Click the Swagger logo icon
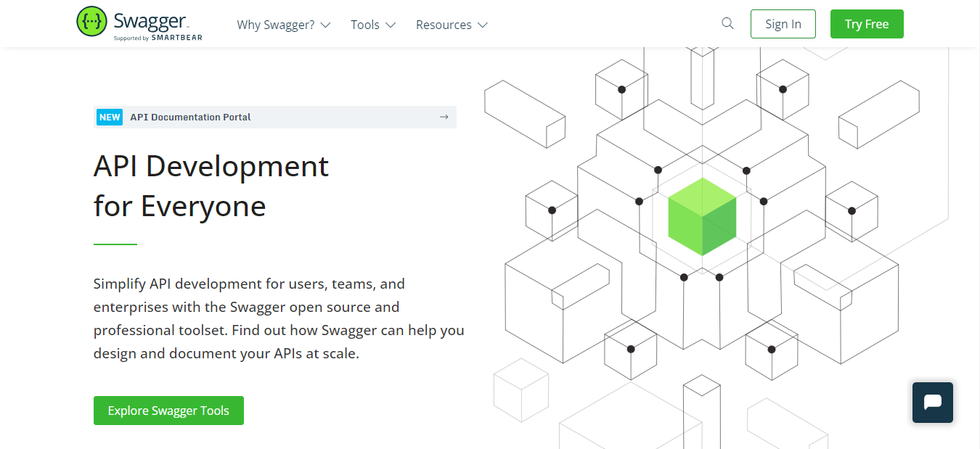This screenshot has width=980, height=449. tap(91, 21)
